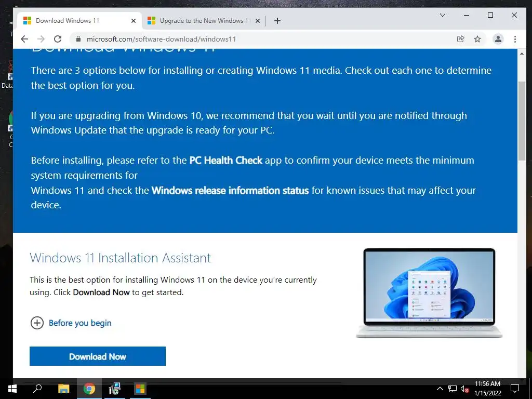Minimize the Chrome window
532x399 pixels.
point(467,15)
